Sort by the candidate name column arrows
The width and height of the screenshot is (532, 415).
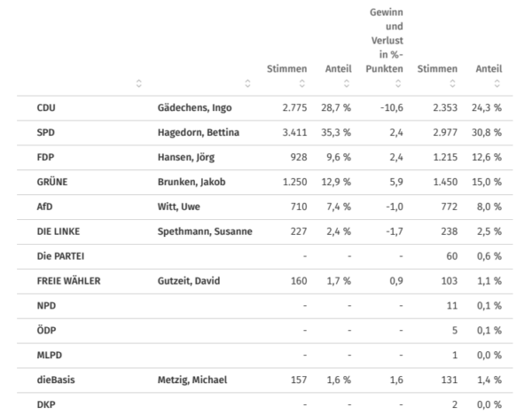pos(247,83)
